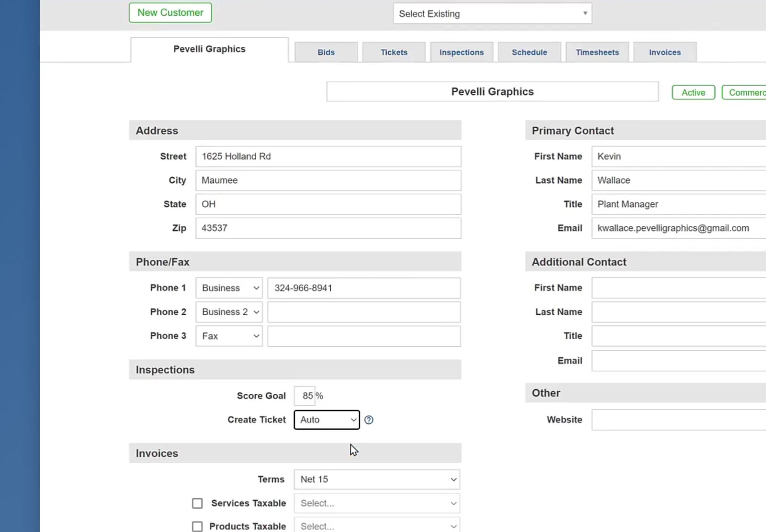Screen dimensions: 766x532
Task: Switch to the Invoices tab
Action: (x=665, y=52)
